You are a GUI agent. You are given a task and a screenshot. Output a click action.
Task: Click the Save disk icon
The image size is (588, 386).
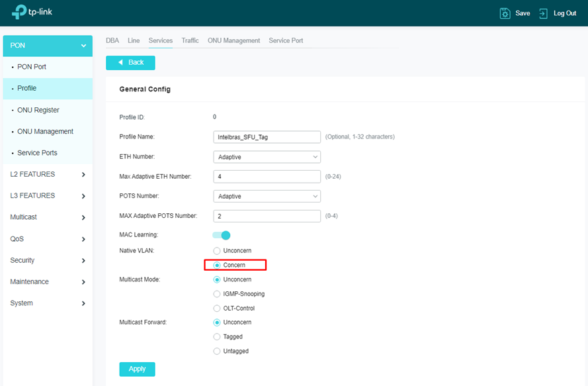click(x=505, y=13)
